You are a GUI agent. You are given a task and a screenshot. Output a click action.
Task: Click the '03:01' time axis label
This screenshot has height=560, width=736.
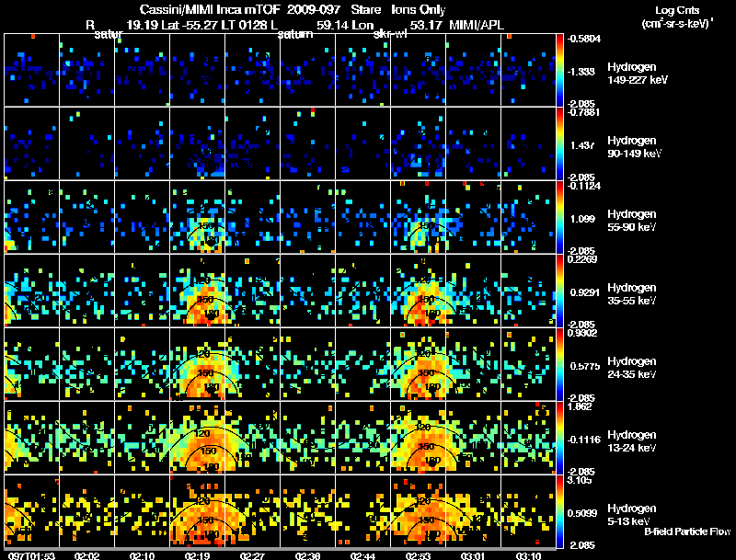pyautogui.click(x=473, y=555)
